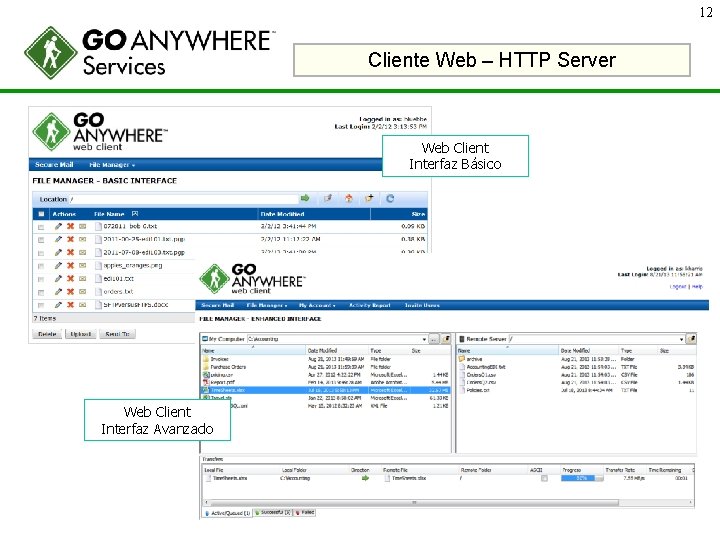The width and height of the screenshot is (720, 540).
Task: Expand My Computer path dropdown arrow
Action: click(424, 339)
